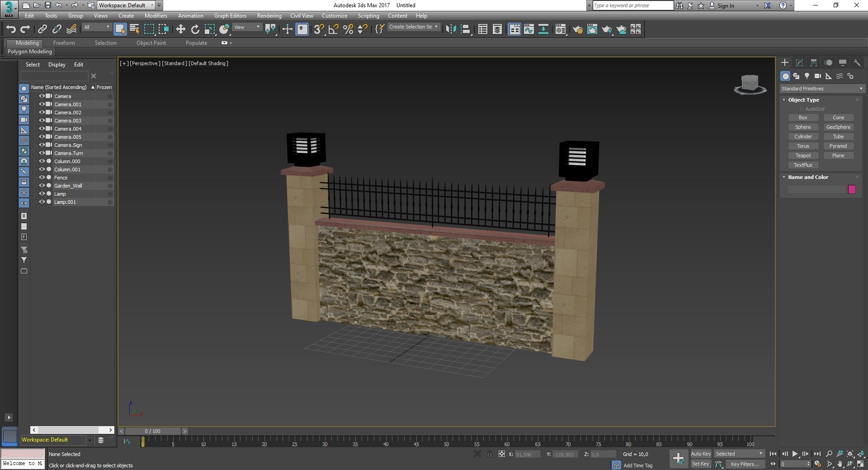Open the Workspace: Default dropdown in title bar
This screenshot has width=868, height=470.
(x=126, y=5)
